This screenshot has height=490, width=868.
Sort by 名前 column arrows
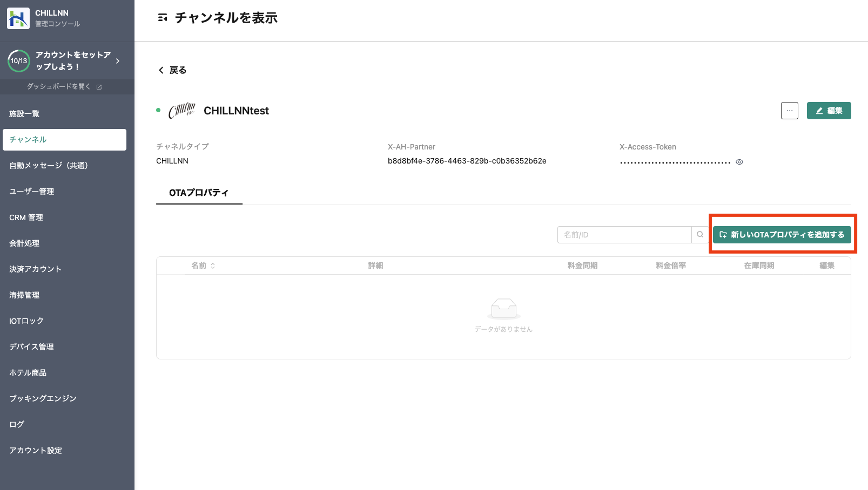[213, 266]
